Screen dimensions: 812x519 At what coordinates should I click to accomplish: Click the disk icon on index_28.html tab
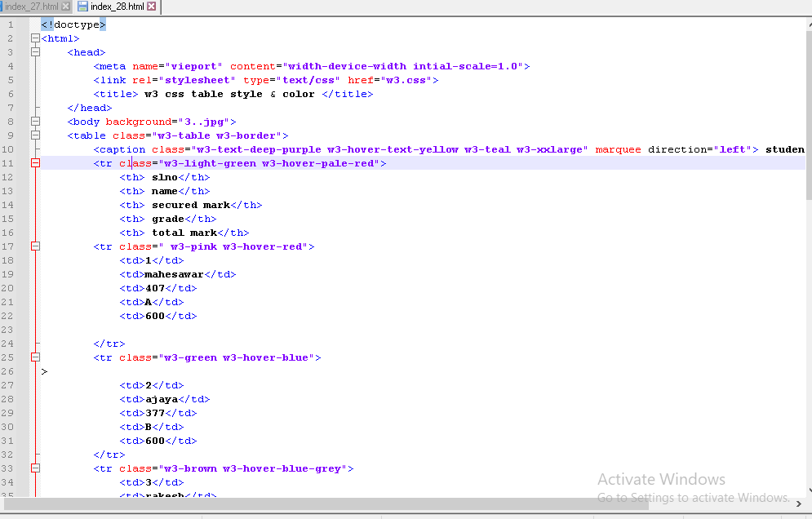[83, 7]
